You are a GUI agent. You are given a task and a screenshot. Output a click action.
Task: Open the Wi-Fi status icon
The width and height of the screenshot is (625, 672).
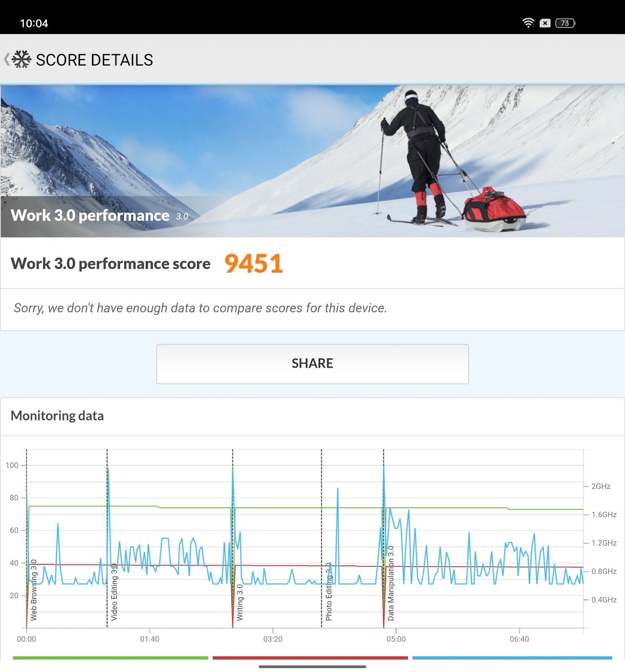pyautogui.click(x=528, y=23)
